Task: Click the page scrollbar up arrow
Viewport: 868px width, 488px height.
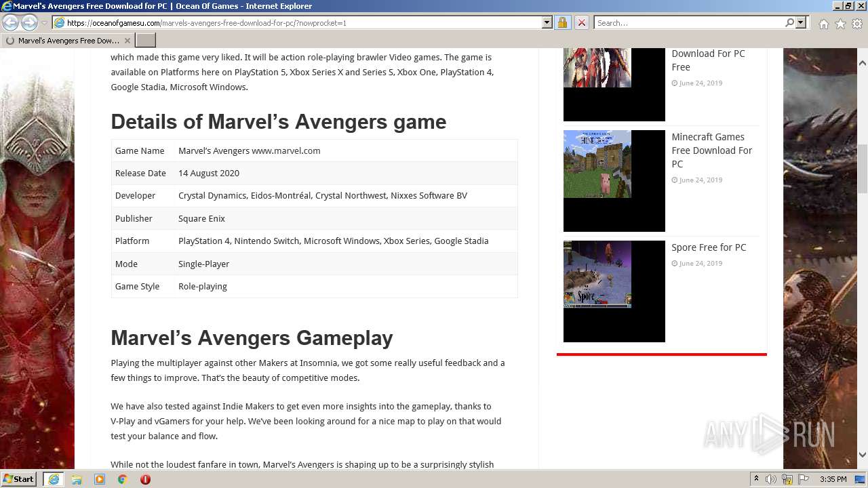Action: [862, 63]
